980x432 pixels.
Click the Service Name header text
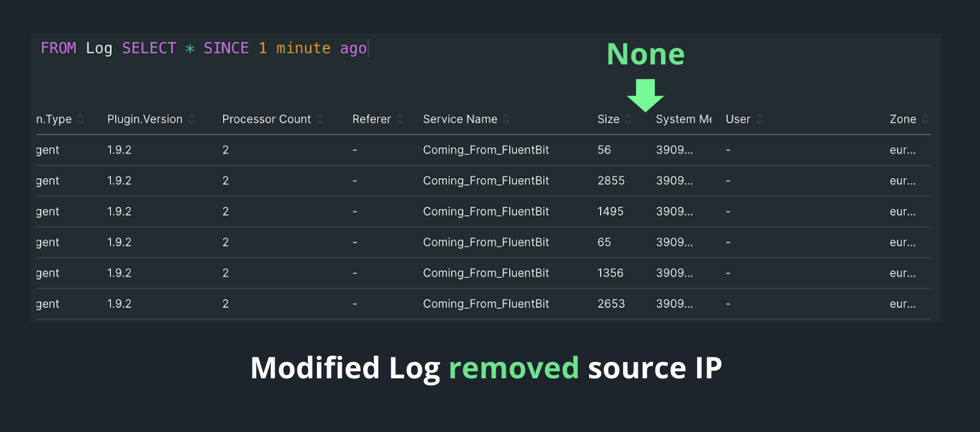pyautogui.click(x=460, y=119)
